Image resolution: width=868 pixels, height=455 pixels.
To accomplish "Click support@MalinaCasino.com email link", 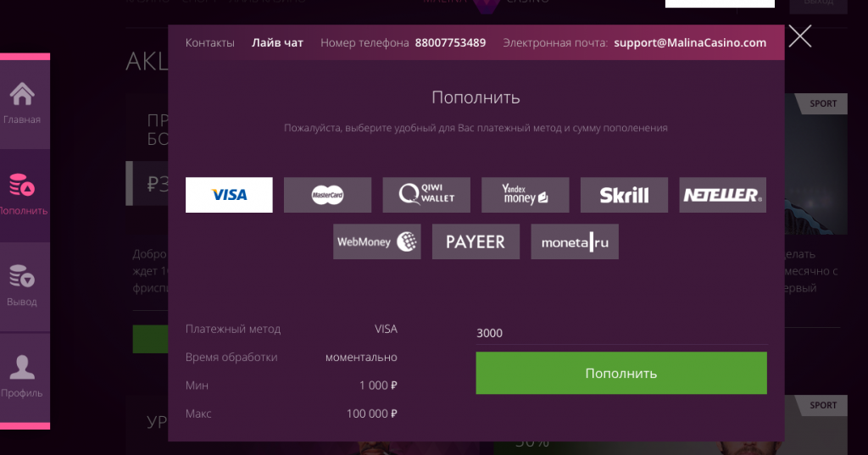I will [689, 42].
